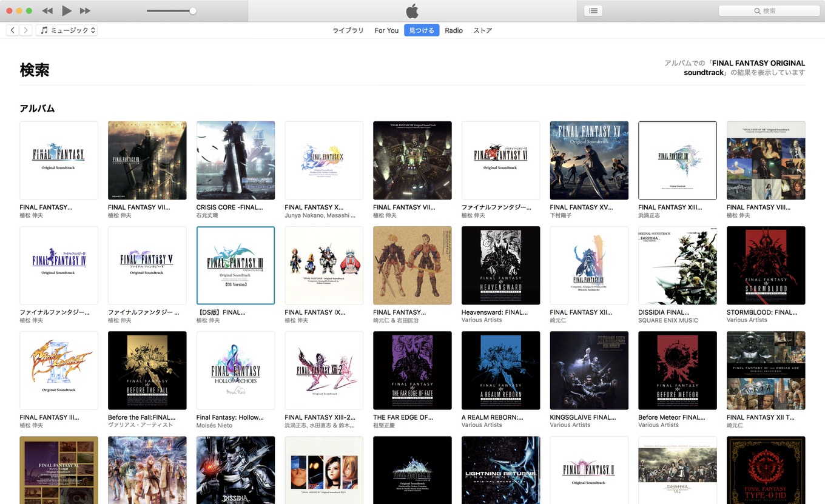Click artist ヴァリアス・アーティスト
This screenshot has width=825, height=504.
coord(141,425)
